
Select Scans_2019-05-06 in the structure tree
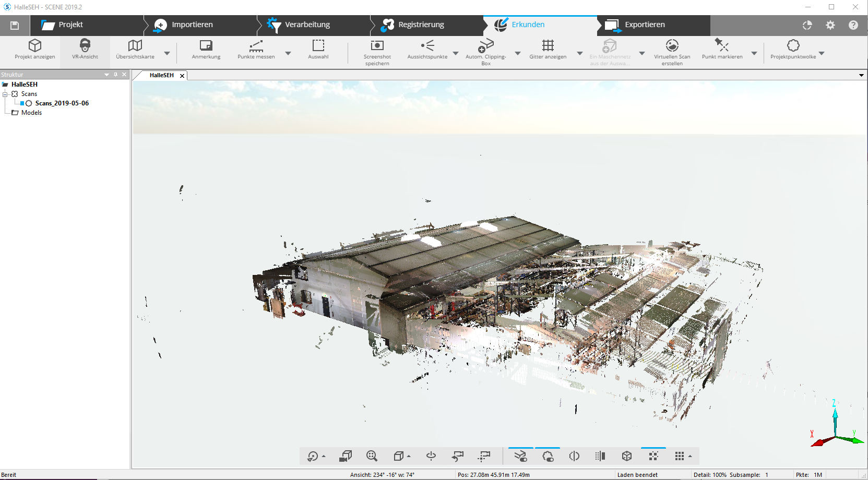click(x=62, y=103)
